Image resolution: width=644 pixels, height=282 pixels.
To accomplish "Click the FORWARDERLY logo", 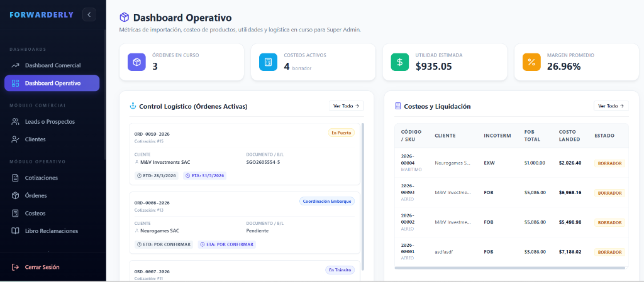I will [x=42, y=14].
